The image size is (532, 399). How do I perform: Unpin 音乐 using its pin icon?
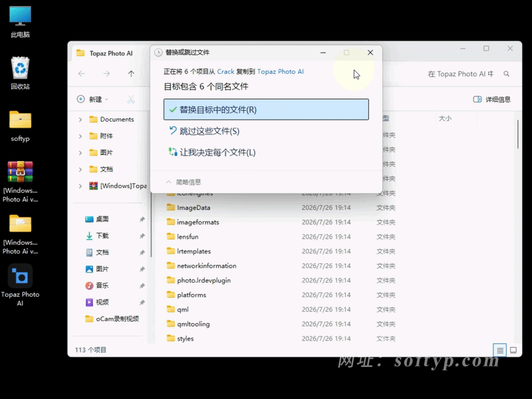coord(142,286)
